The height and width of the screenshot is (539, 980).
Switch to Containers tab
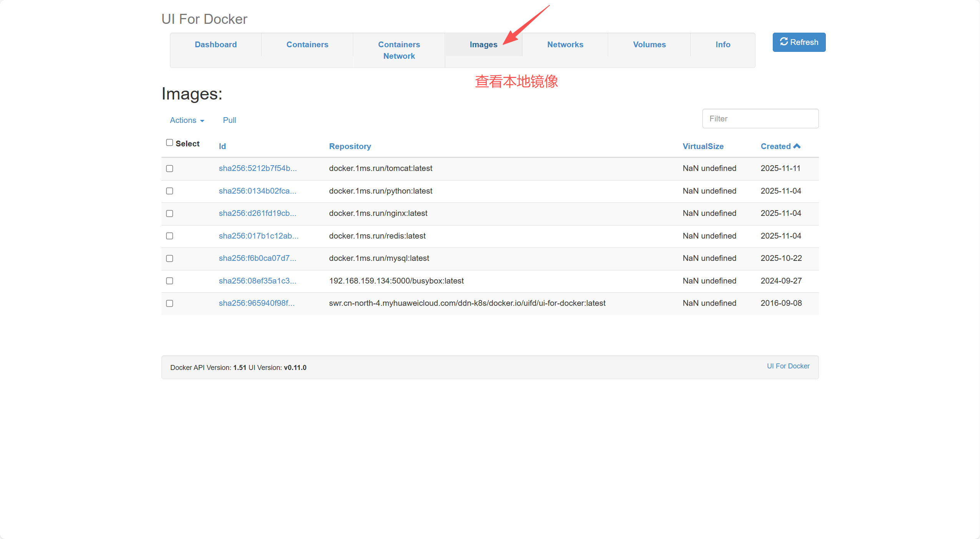(x=307, y=45)
